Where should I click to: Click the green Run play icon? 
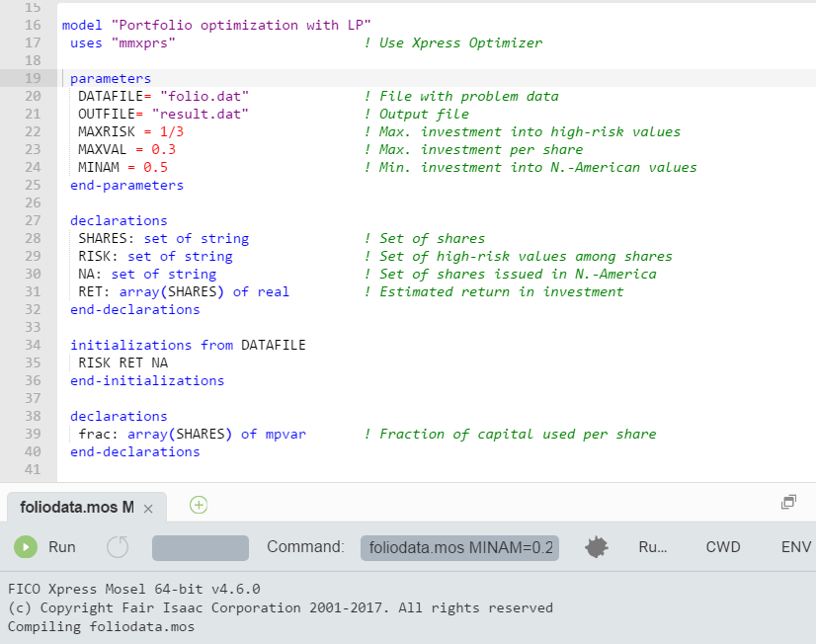click(26, 547)
